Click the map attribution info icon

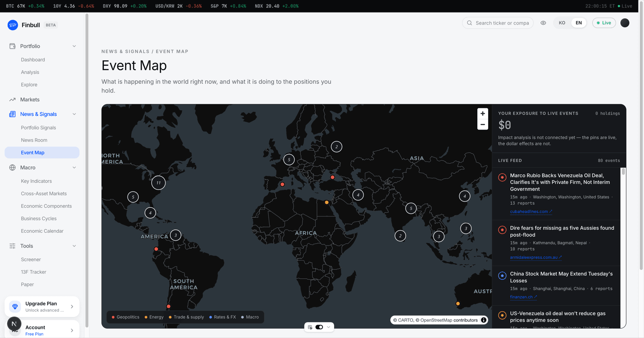(x=484, y=320)
